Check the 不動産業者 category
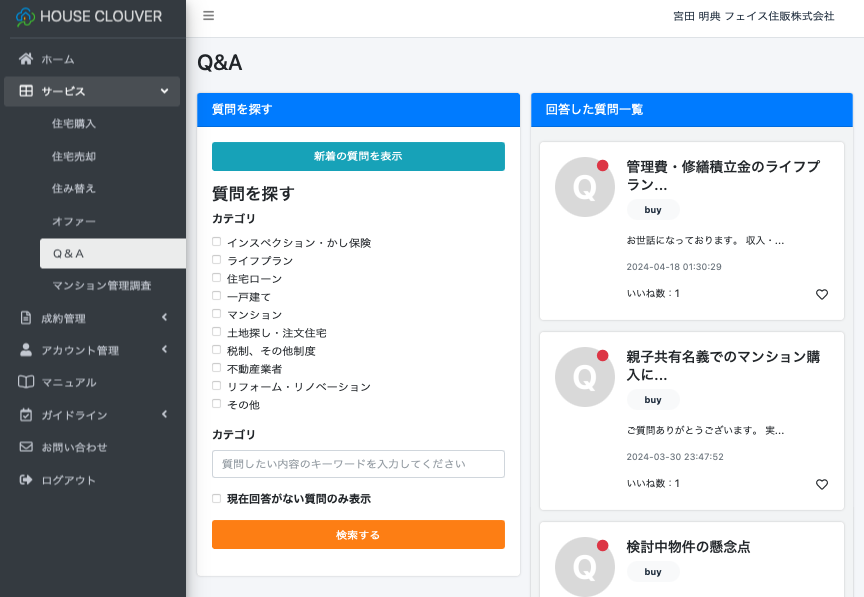Image resolution: width=864 pixels, height=597 pixels. point(217,368)
